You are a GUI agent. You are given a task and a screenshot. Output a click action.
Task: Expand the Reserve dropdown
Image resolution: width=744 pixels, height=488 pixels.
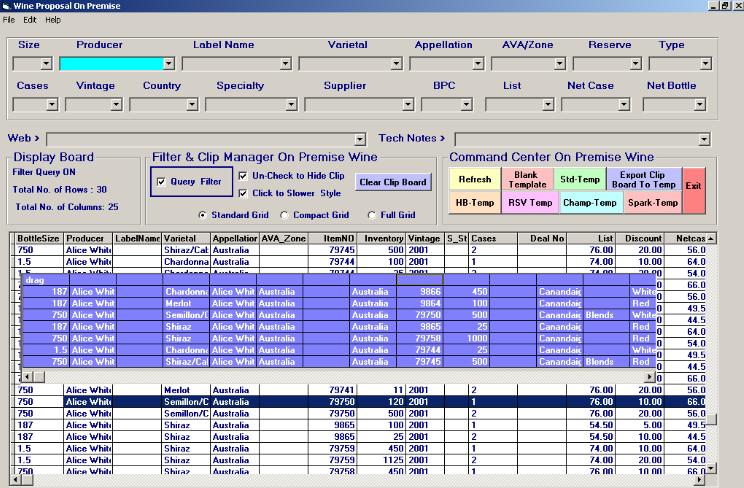click(x=635, y=64)
